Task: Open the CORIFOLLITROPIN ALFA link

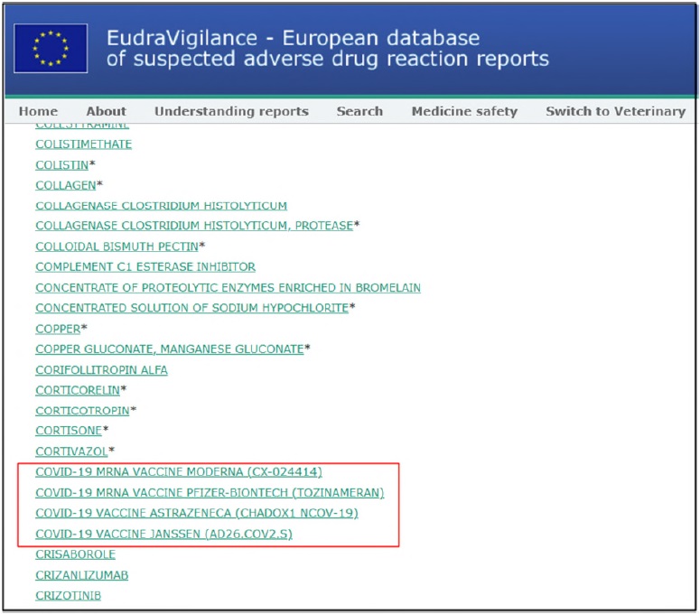Action: [101, 370]
